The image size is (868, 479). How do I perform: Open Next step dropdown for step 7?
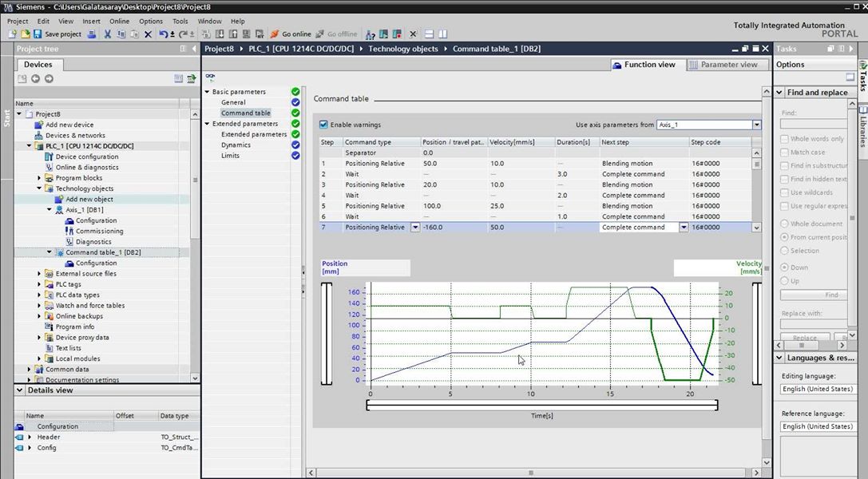(x=684, y=228)
